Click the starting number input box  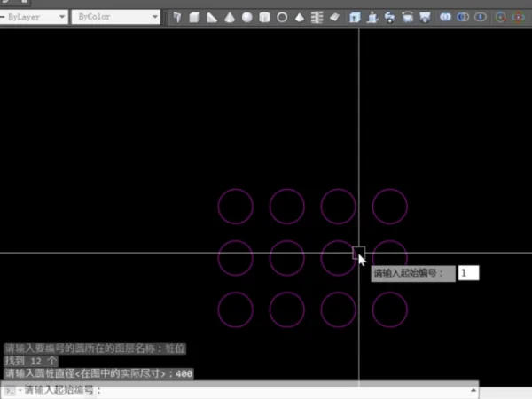468,273
